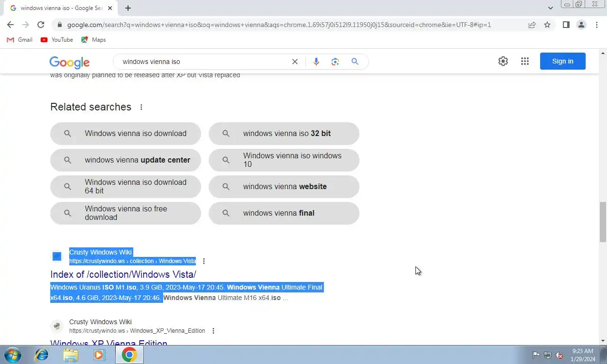This screenshot has height=364, width=607.
Task: Open more options for Windows_XP_Vienna_Edition result
Action: point(213,331)
